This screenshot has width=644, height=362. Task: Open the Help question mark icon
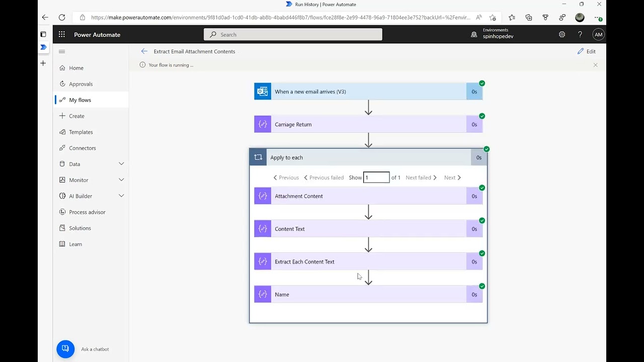[x=580, y=35]
